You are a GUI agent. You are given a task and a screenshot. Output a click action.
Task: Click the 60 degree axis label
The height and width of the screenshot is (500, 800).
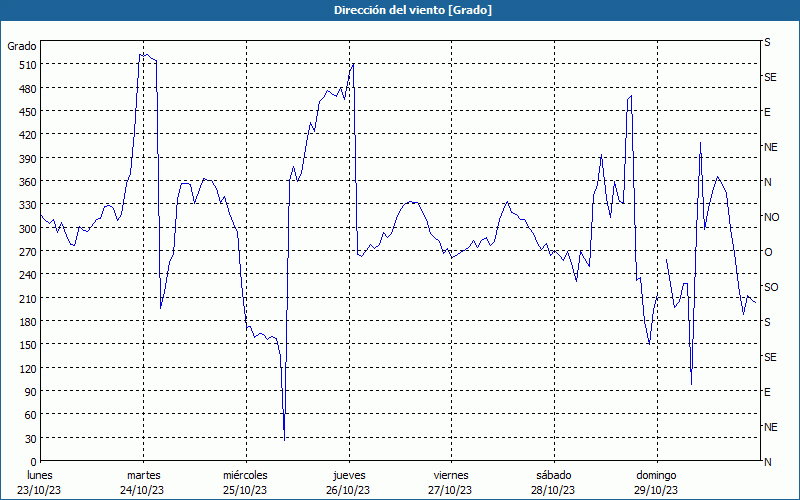[x=30, y=415]
